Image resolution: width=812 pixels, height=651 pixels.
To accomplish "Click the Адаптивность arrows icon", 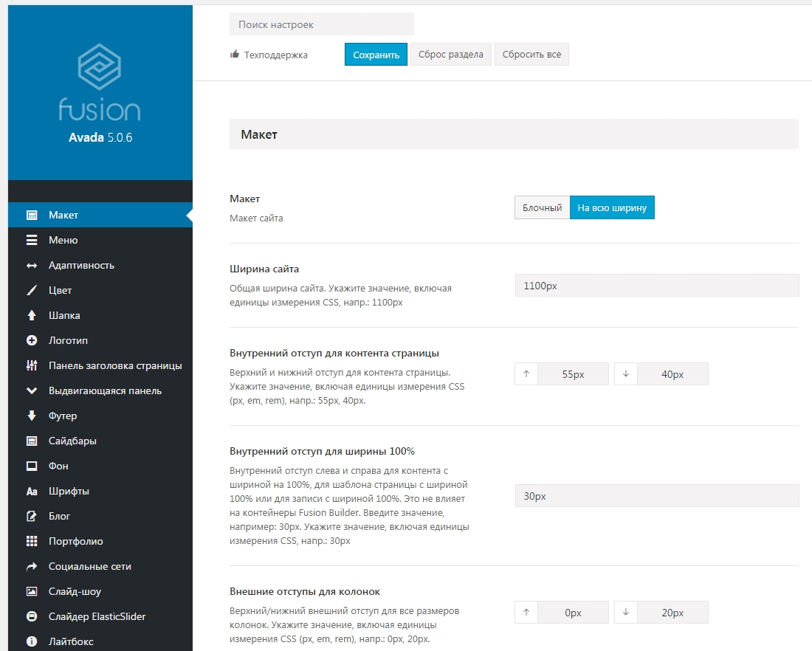I will tap(32, 265).
